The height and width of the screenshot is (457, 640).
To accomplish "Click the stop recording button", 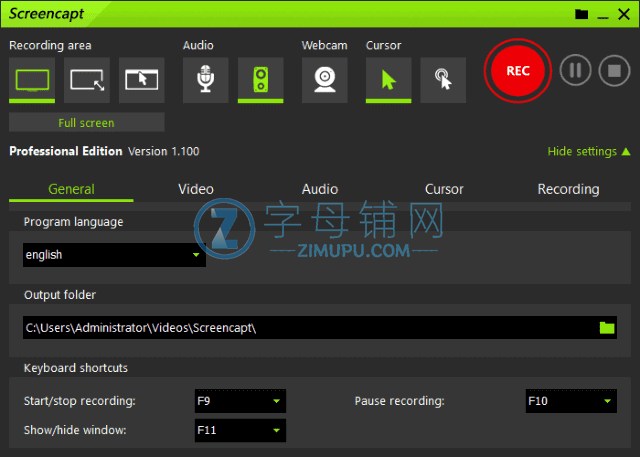I will point(614,71).
